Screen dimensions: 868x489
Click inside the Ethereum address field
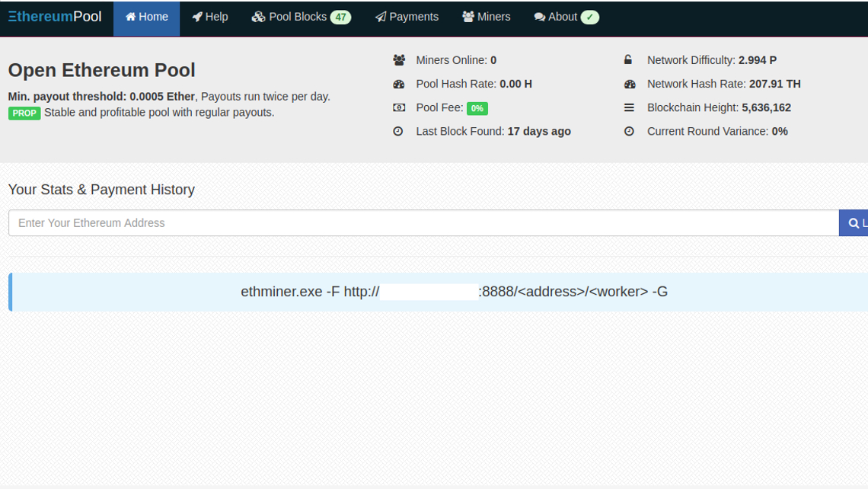pyautogui.click(x=423, y=222)
